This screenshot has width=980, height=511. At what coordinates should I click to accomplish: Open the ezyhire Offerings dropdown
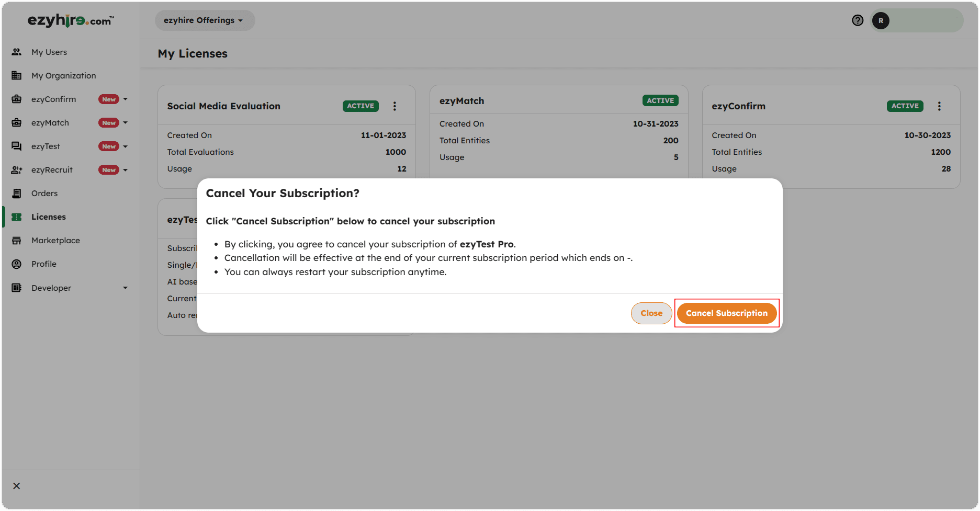pos(205,20)
